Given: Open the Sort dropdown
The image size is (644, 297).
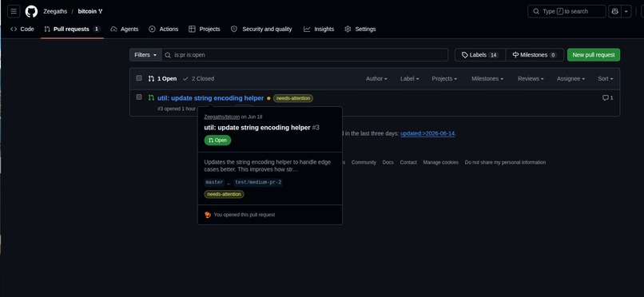Looking at the screenshot, I should [x=606, y=79].
